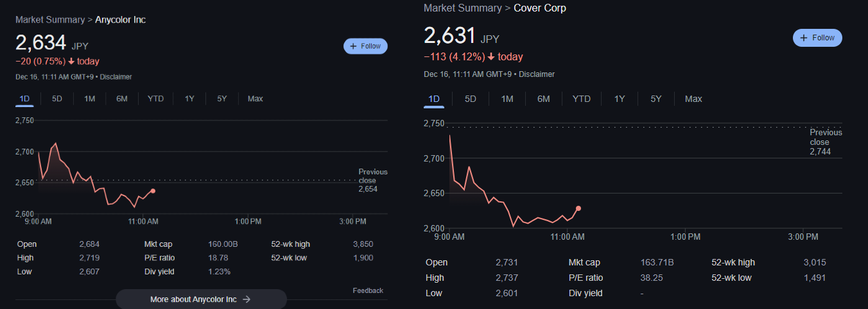The image size is (868, 309).
Task: Follow Cover Corp stock
Action: [x=817, y=38]
